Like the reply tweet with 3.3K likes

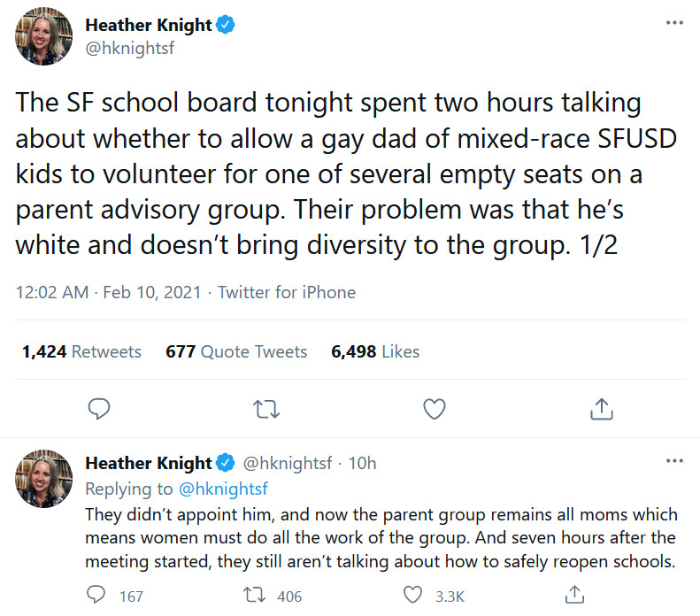click(x=413, y=596)
